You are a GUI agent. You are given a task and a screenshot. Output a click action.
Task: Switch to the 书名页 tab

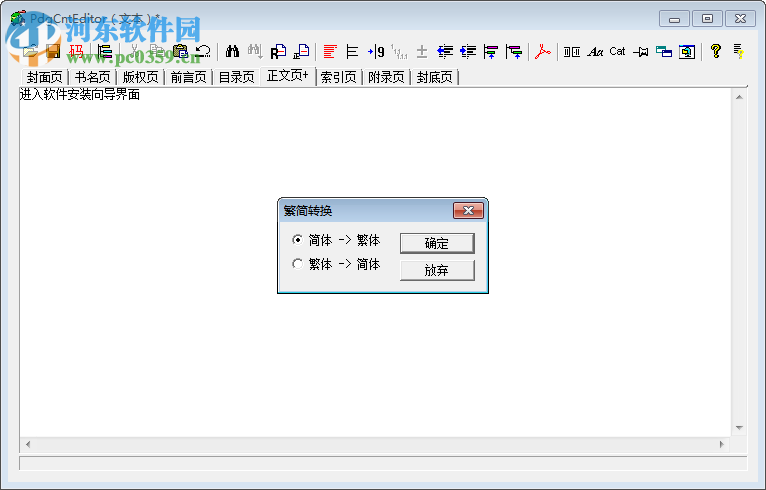(92, 77)
